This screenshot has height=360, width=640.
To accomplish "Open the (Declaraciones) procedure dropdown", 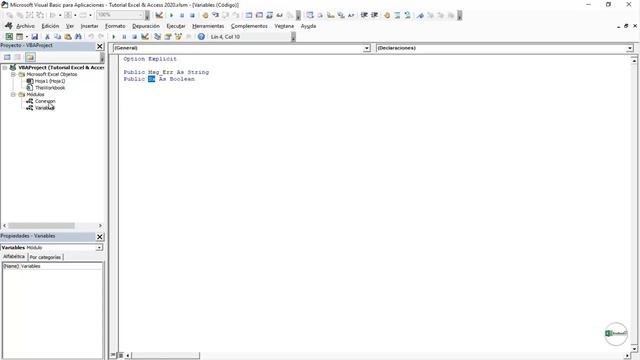I will (x=630, y=48).
